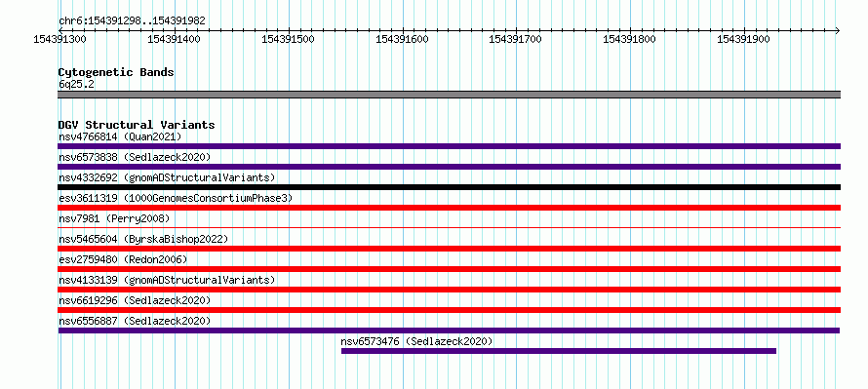Open esv3611319 (1000GenomesConsortiumPhase3) label
This screenshot has height=389, width=868.
(x=176, y=198)
